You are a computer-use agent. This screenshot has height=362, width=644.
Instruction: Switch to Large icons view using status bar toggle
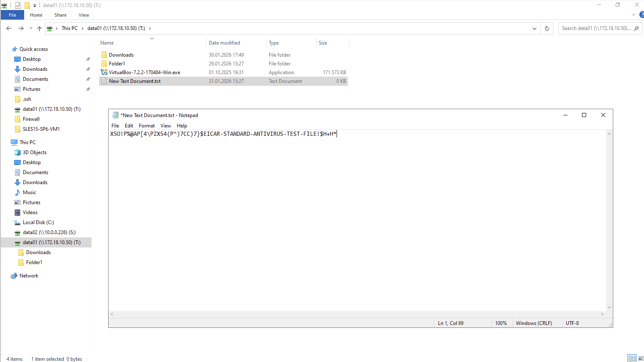coord(641,359)
